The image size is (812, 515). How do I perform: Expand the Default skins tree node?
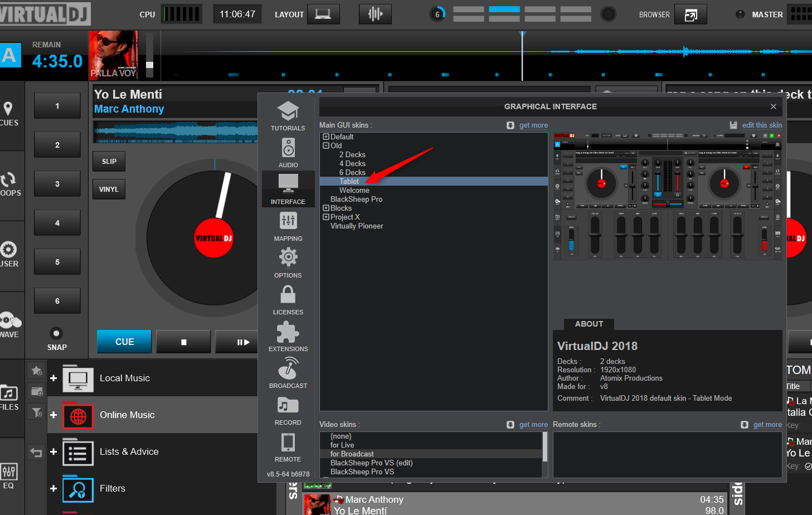click(x=326, y=137)
